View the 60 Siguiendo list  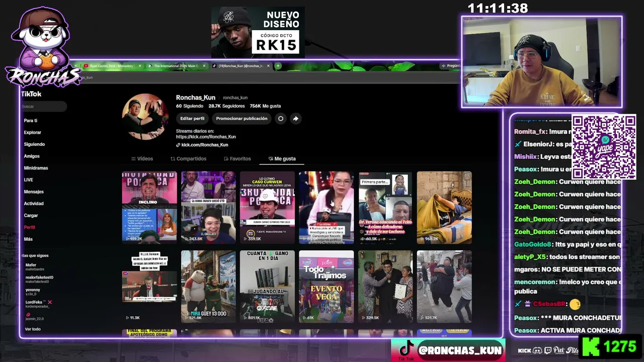(190, 106)
